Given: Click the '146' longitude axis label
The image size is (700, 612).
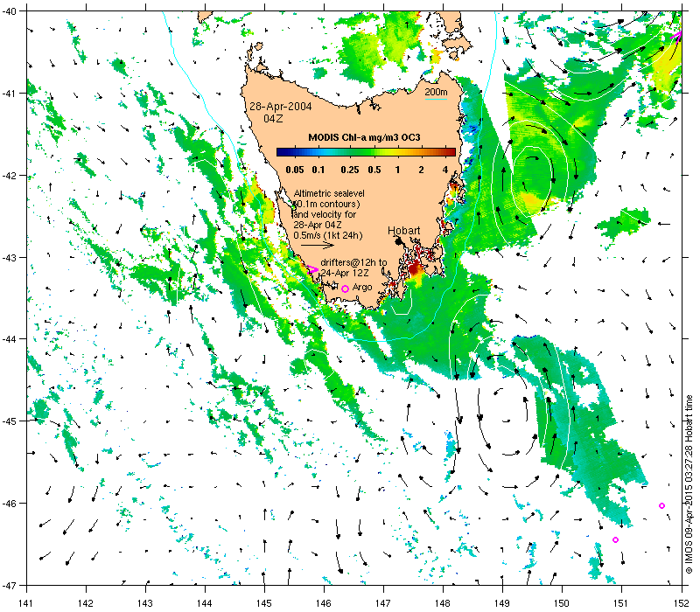Looking at the screenshot, I should [x=324, y=603].
